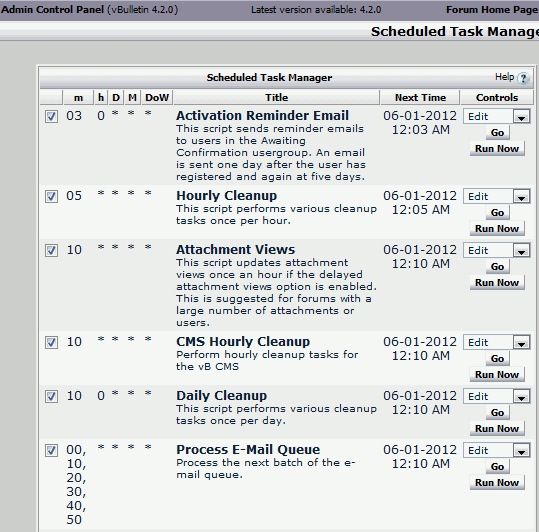
Task: Click the minute value 05
Action: (x=74, y=196)
